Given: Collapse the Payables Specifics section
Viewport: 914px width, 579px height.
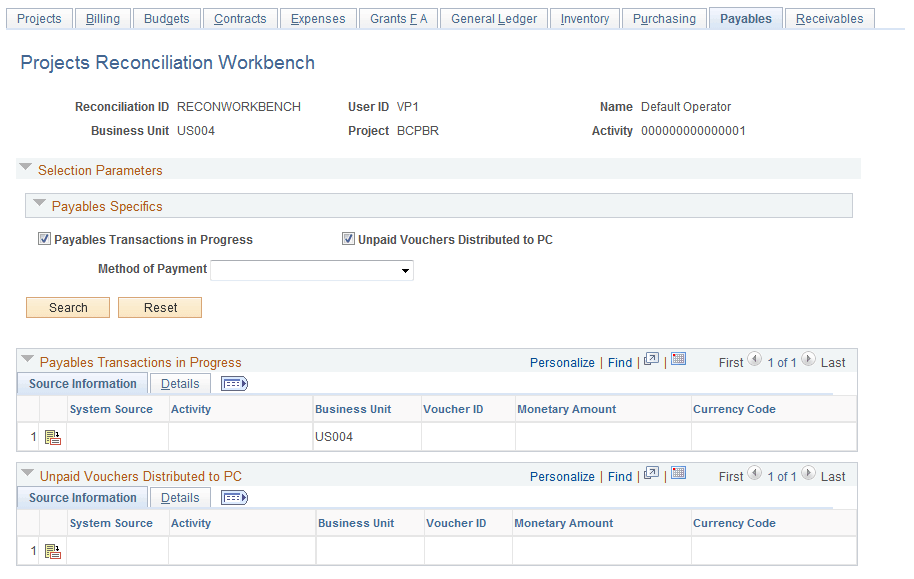Looking at the screenshot, I should (38, 204).
